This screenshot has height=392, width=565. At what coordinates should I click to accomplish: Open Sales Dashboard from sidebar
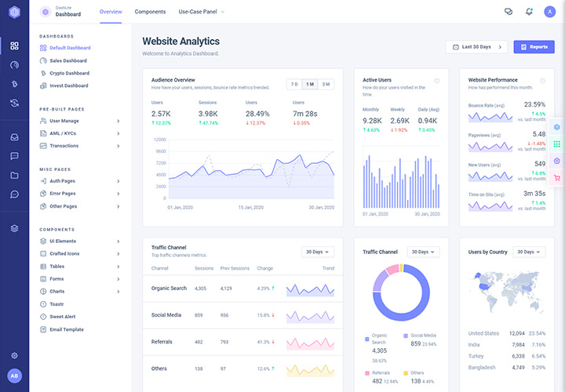tap(67, 60)
